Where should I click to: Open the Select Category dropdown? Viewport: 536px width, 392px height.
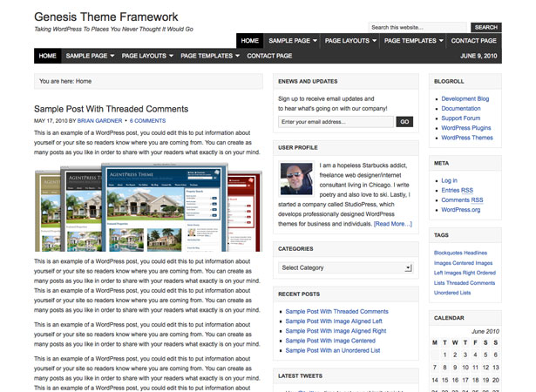coord(346,267)
